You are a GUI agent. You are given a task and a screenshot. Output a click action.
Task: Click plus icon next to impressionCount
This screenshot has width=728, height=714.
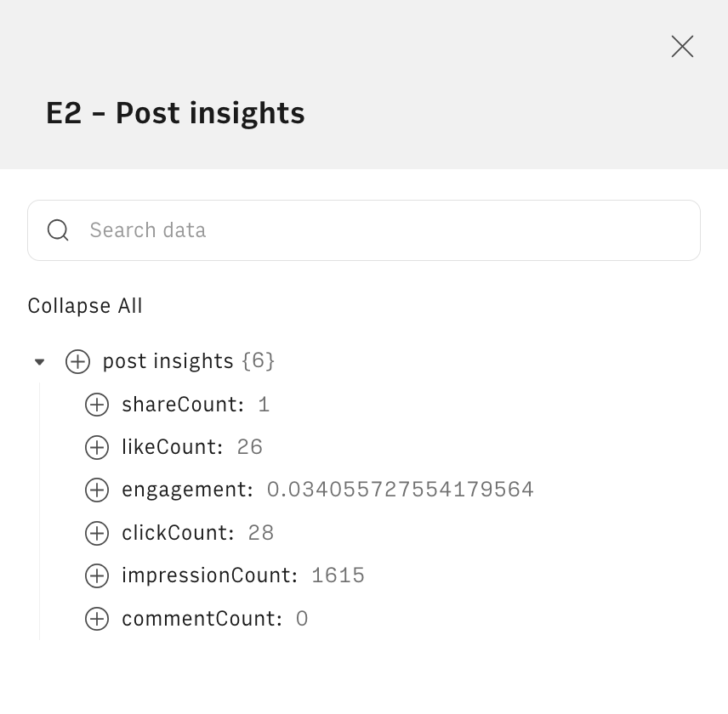[x=97, y=575]
